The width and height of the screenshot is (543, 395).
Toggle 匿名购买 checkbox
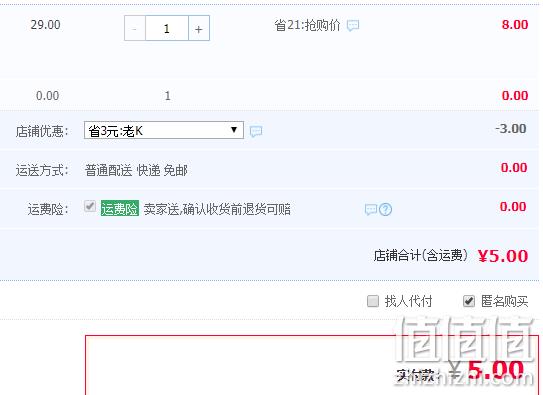click(469, 301)
